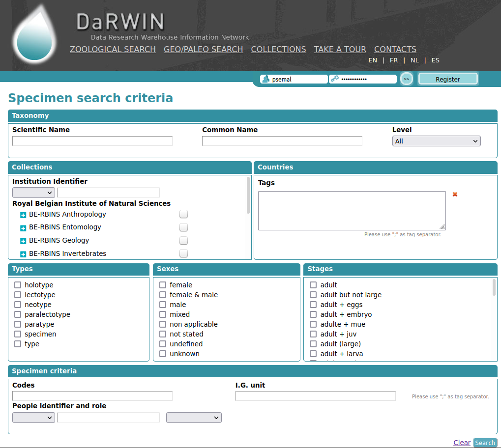Open the ZOOLOGICAL SEARCH menu
The image size is (501, 448).
coord(113,49)
